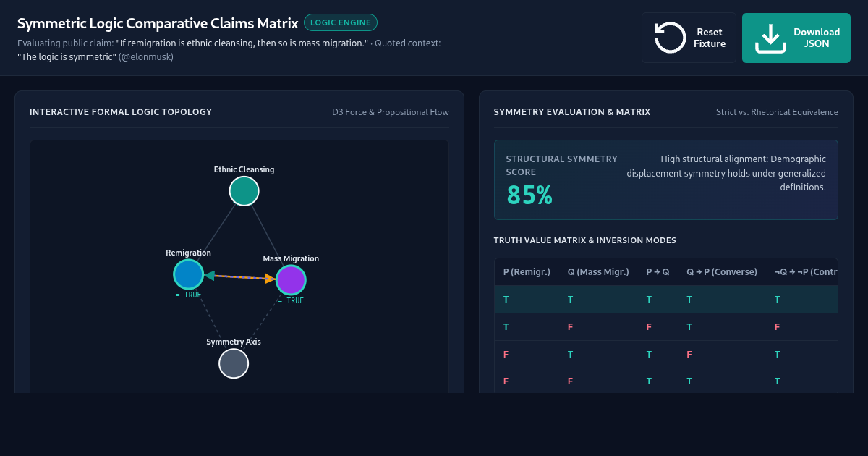Click the Reset Fixture button
Screen dimensions: 868x456
click(689, 38)
